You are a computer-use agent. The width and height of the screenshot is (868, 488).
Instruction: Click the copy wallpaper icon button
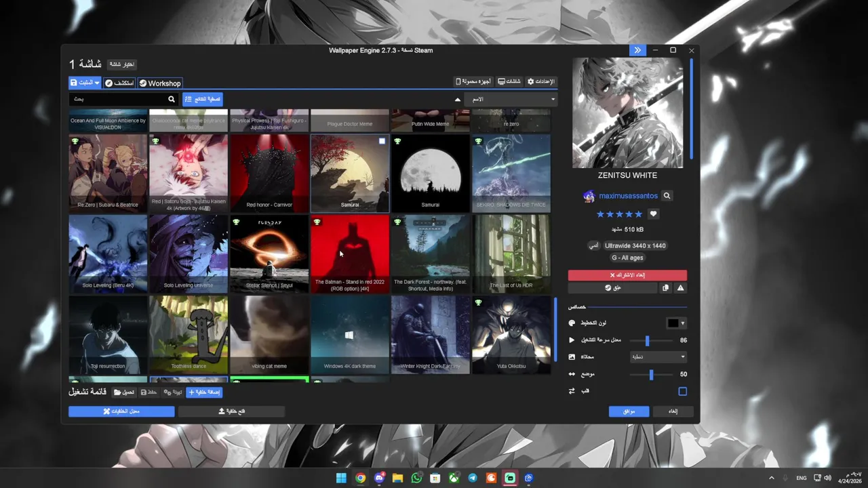point(665,288)
